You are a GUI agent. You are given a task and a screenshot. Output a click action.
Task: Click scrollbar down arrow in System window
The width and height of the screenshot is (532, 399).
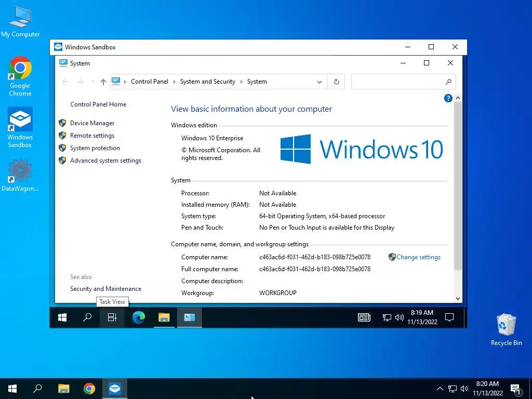click(x=458, y=299)
